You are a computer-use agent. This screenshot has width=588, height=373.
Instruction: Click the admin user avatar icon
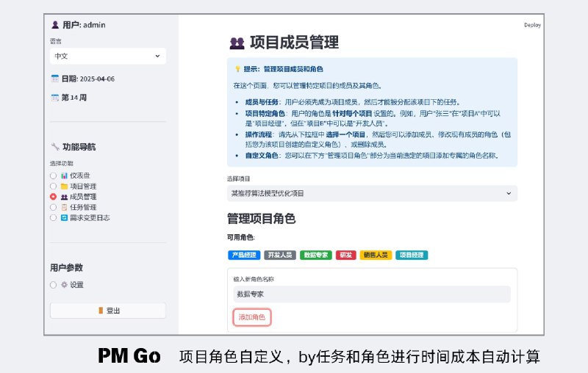tap(55, 25)
